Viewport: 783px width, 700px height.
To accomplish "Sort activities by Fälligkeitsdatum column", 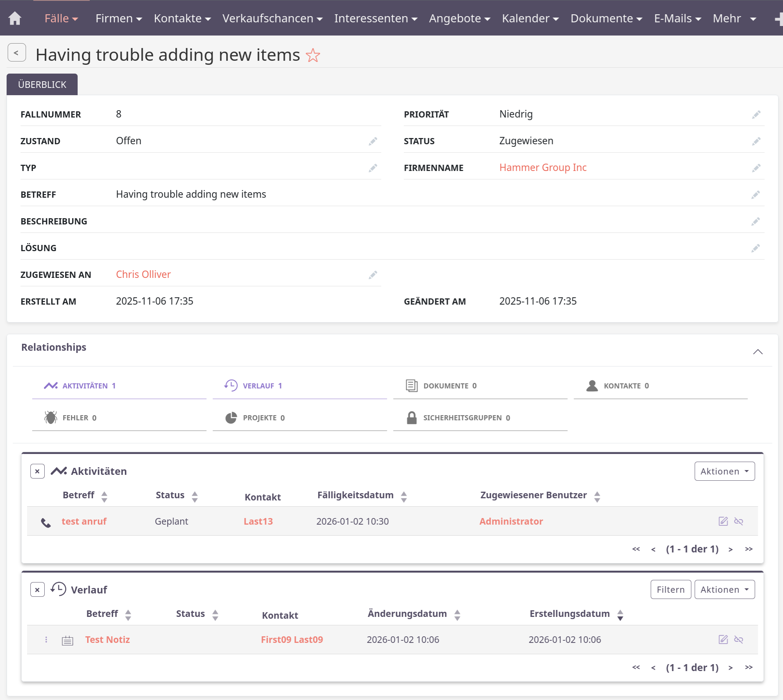I will pyautogui.click(x=355, y=495).
